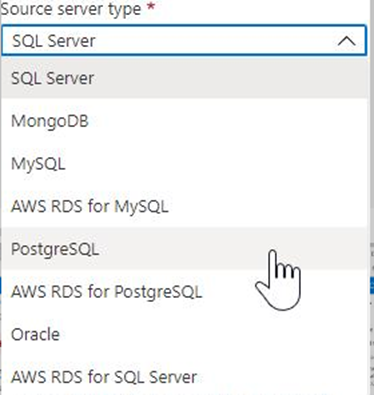Choose MySQL as source server type
This screenshot has height=395, width=374.
pyautogui.click(x=184, y=163)
